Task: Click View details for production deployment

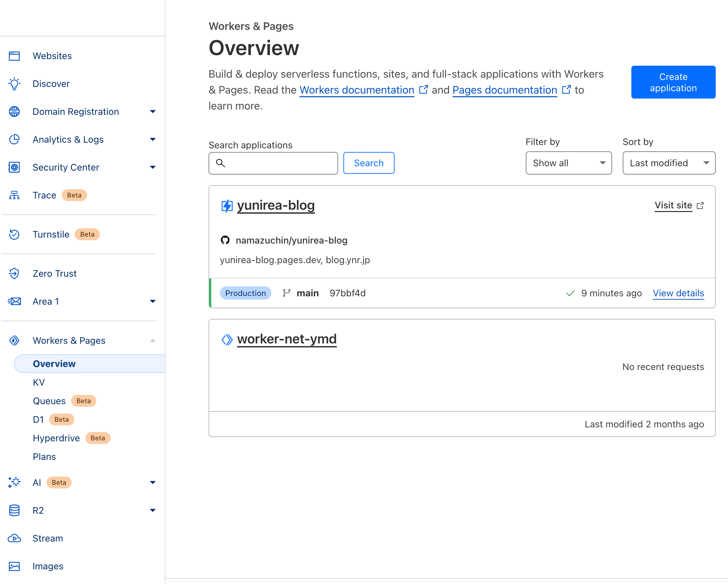Action: [x=678, y=293]
